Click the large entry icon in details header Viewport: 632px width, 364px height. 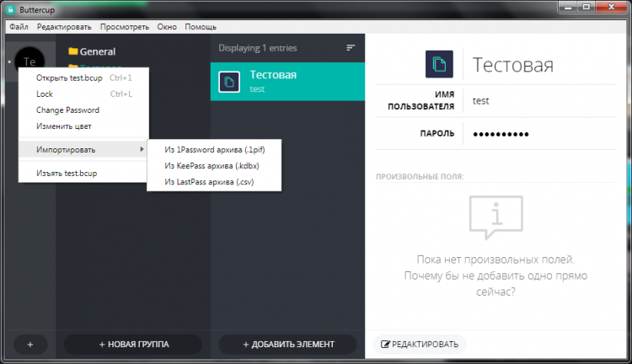click(439, 64)
